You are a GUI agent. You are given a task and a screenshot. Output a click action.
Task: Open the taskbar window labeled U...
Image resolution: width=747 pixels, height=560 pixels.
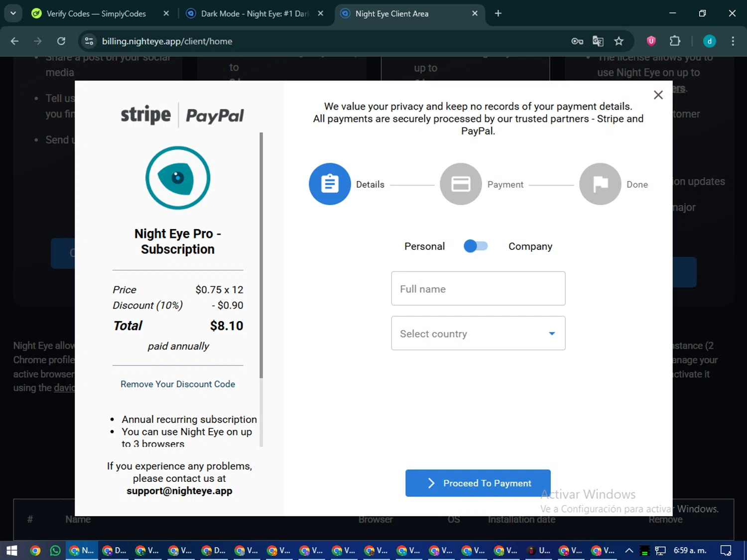click(x=539, y=551)
